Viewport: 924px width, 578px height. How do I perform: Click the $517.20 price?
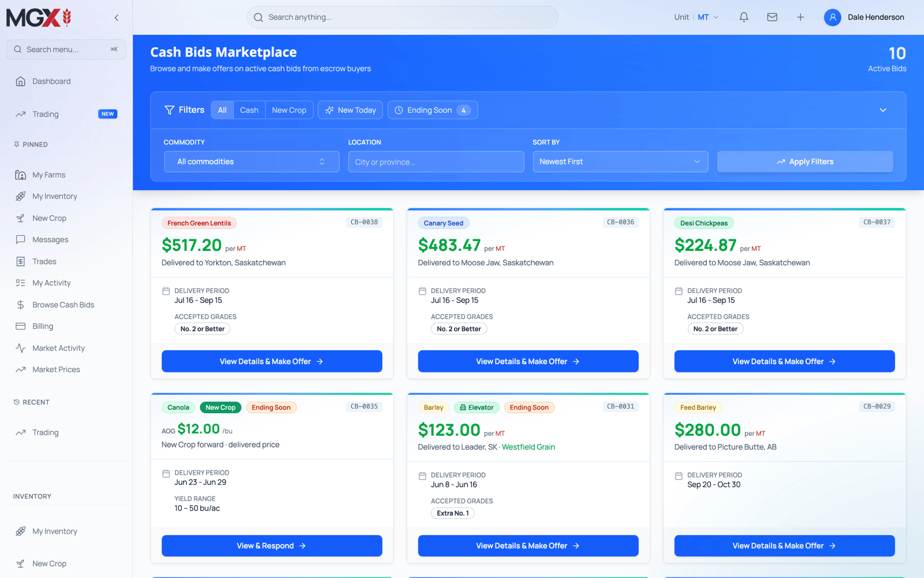(x=192, y=245)
